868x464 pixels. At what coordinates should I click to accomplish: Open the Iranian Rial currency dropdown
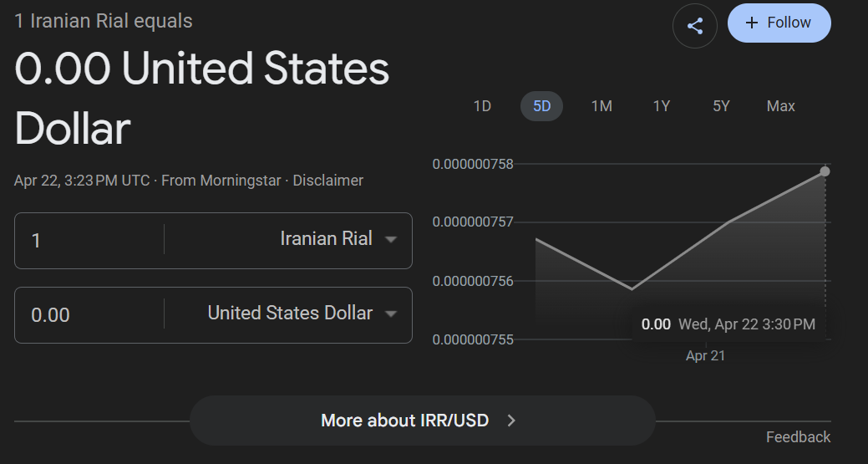(338, 239)
